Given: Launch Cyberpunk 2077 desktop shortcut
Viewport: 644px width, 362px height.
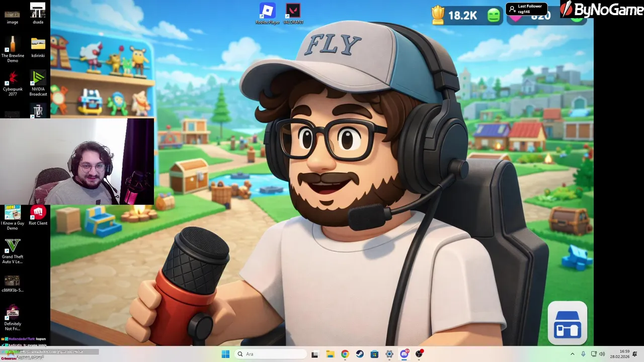Looking at the screenshot, I should [13, 83].
